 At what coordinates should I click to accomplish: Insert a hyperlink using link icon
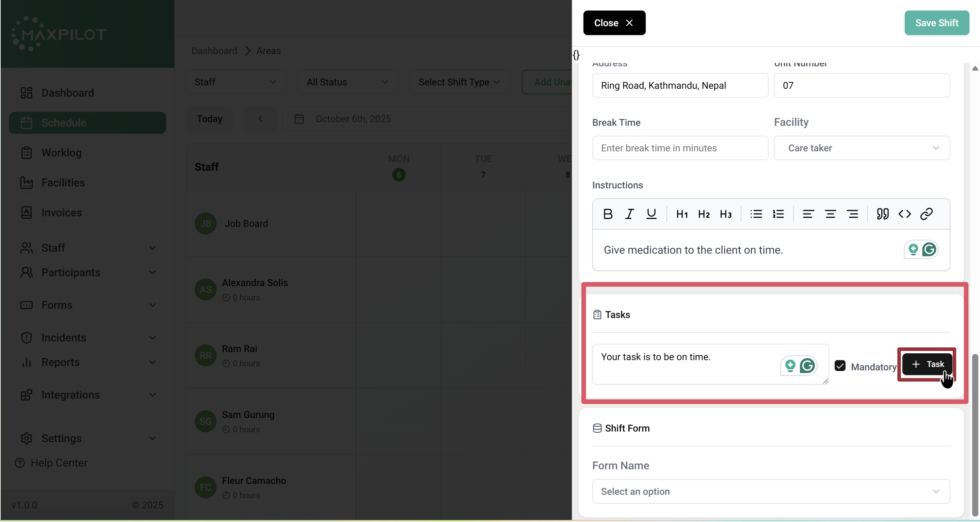coord(926,214)
